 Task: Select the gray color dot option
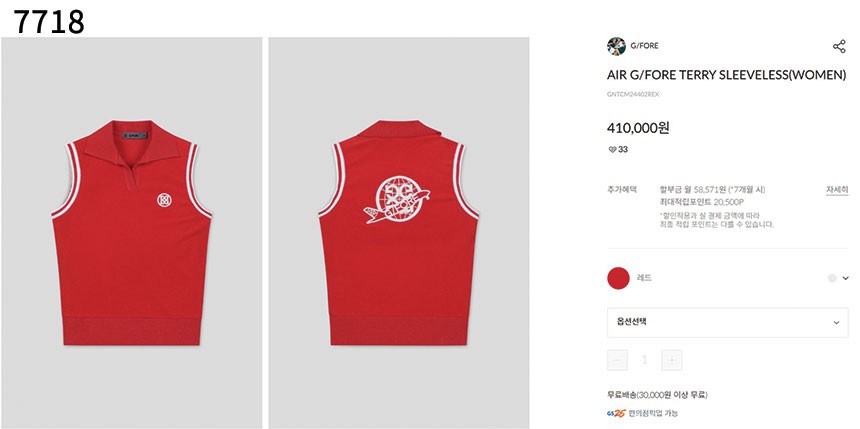pos(832,279)
